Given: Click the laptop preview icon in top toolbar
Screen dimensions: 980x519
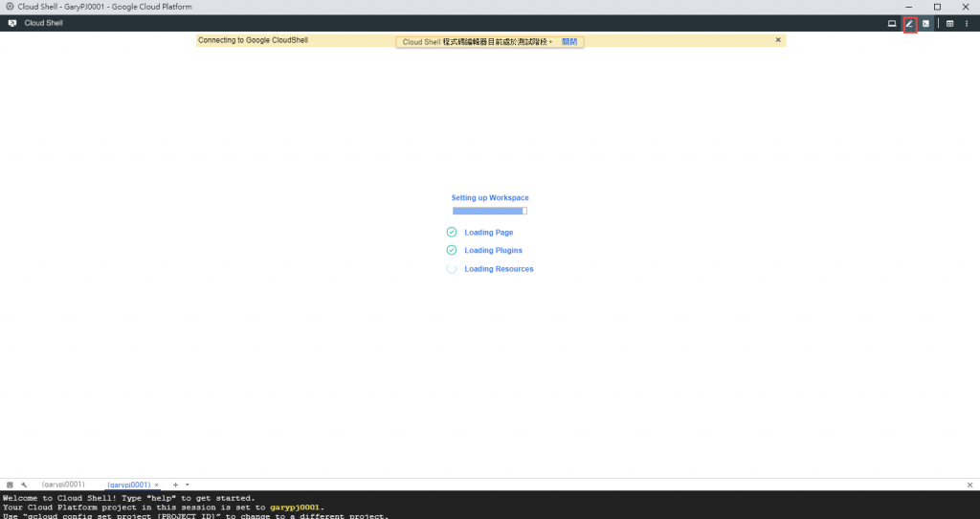Looking at the screenshot, I should tap(892, 24).
